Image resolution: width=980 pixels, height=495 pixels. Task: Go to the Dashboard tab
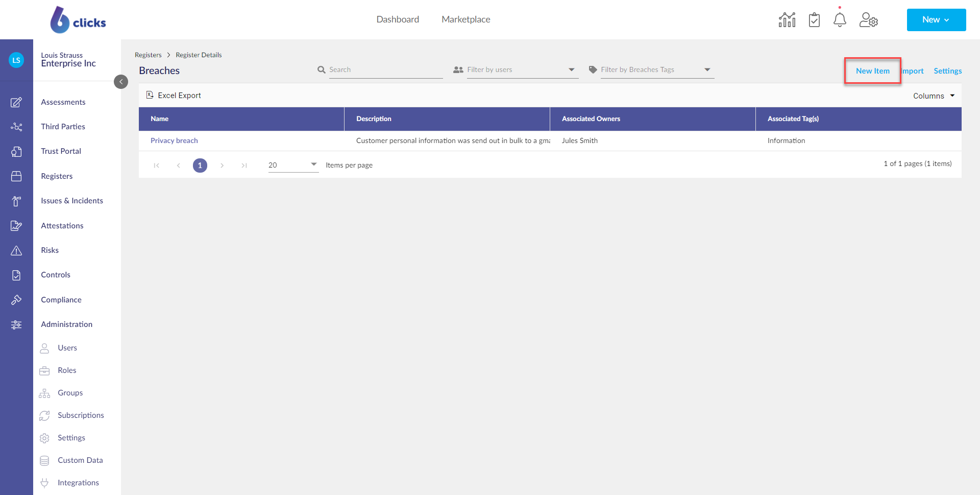[398, 19]
